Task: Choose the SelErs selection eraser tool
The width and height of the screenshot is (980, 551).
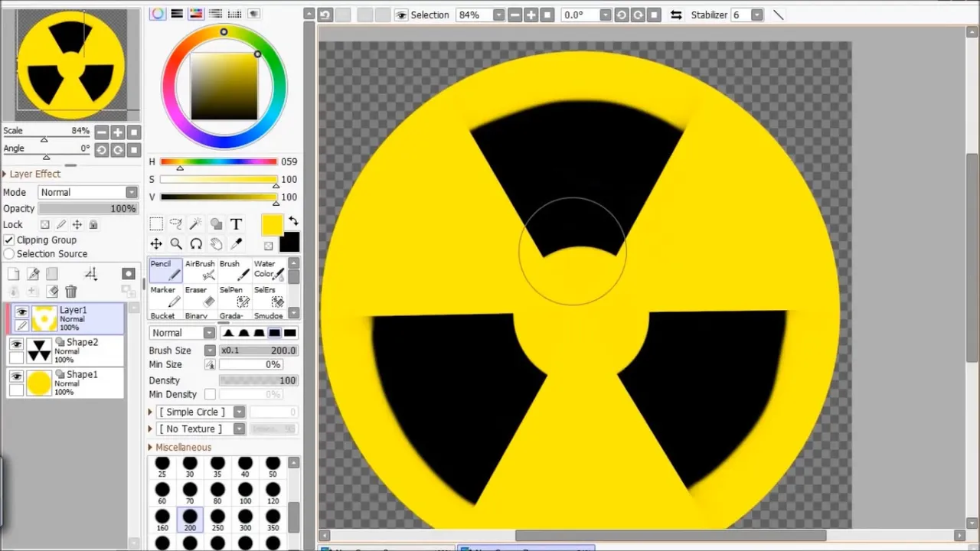Action: pyautogui.click(x=269, y=296)
